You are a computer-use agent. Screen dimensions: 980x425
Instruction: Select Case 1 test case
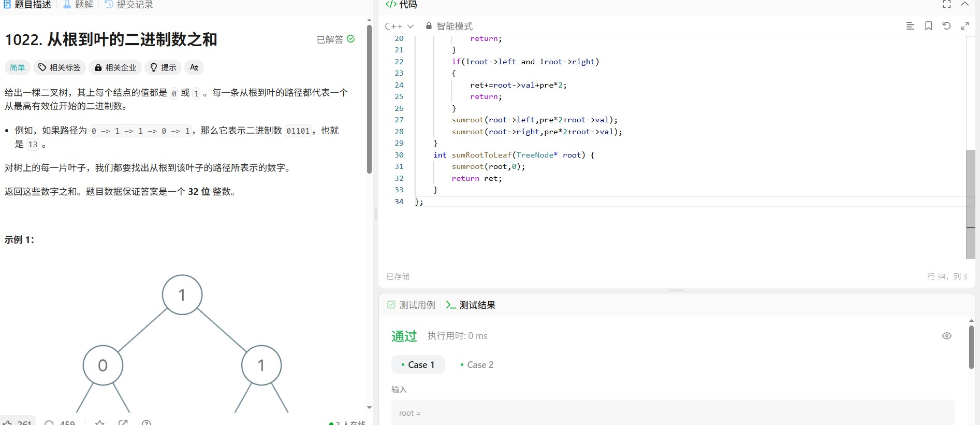click(418, 365)
